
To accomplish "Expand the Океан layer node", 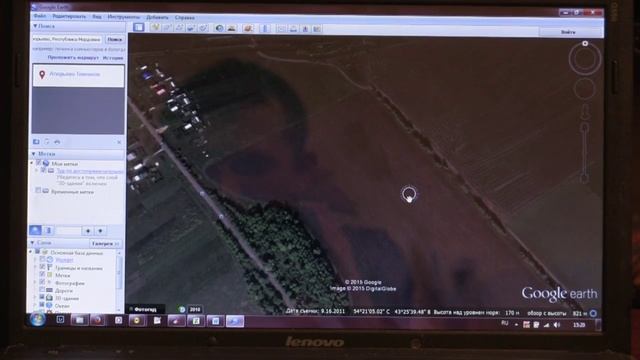I will point(36,305).
